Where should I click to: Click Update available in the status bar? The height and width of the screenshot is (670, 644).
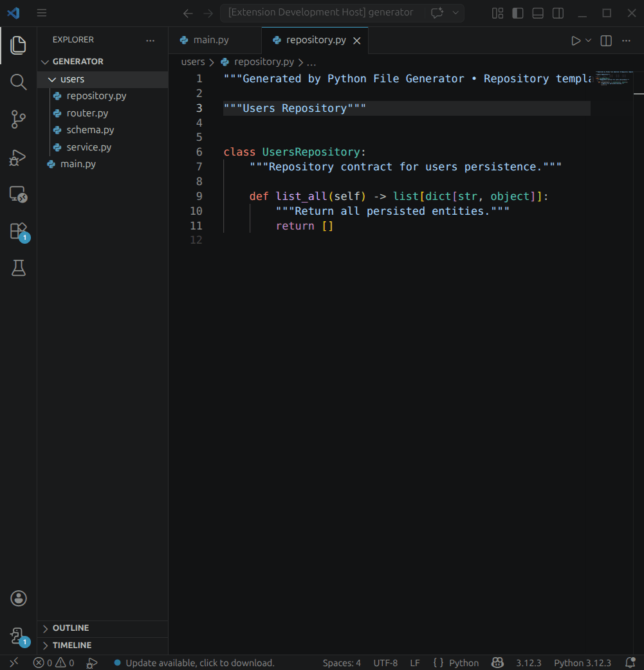click(x=193, y=662)
